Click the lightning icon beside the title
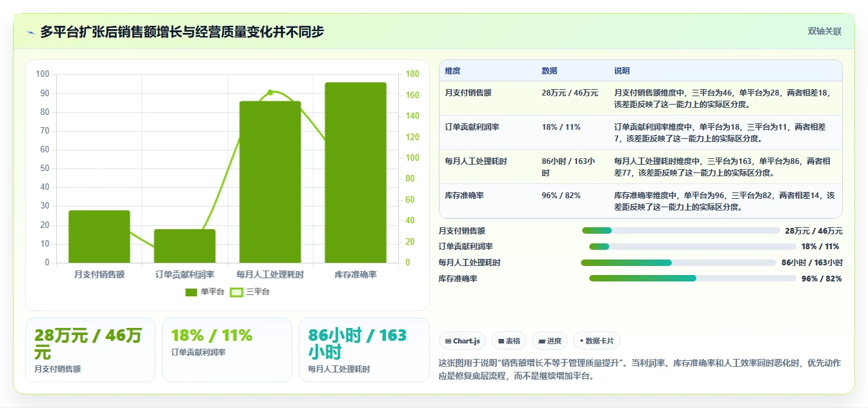868x408 pixels. [31, 32]
